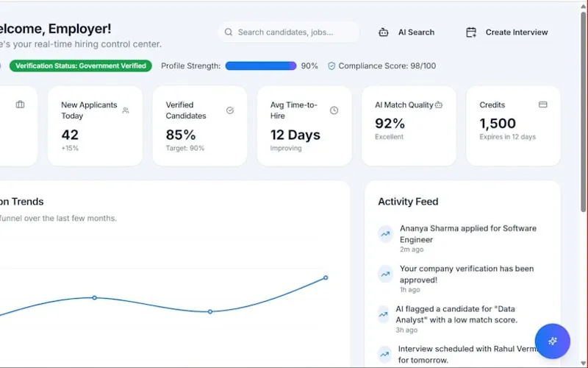Click the Profile Strength progress bar
This screenshot has width=588, height=368.
pyautogui.click(x=261, y=66)
